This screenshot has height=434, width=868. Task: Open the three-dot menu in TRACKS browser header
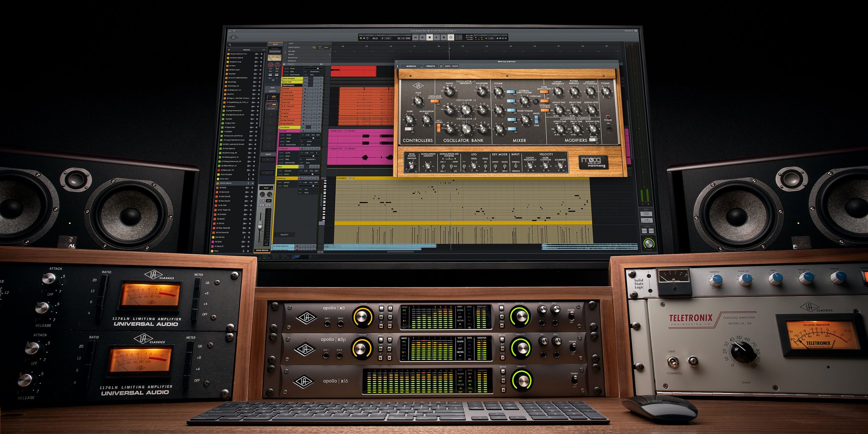pyautogui.click(x=264, y=50)
